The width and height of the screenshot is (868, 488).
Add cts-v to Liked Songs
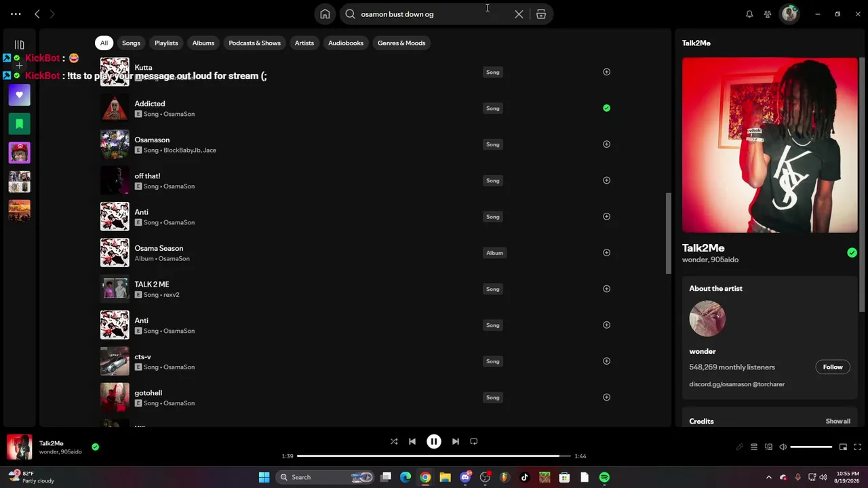(606, 361)
